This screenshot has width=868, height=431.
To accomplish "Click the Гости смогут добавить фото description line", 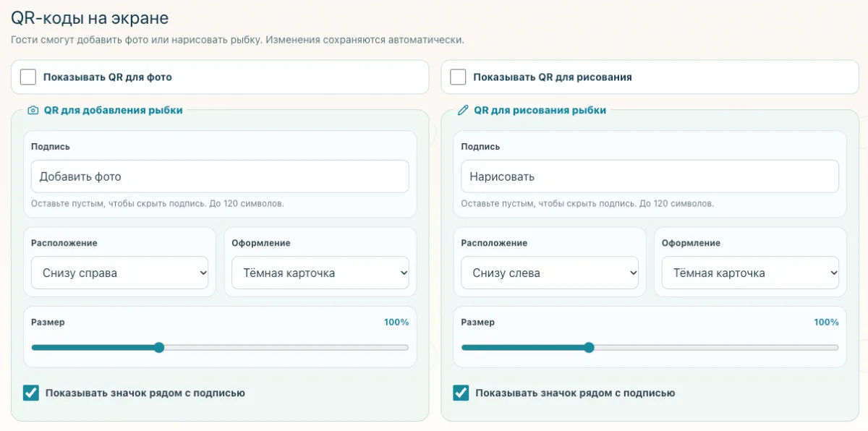I will coord(237,40).
